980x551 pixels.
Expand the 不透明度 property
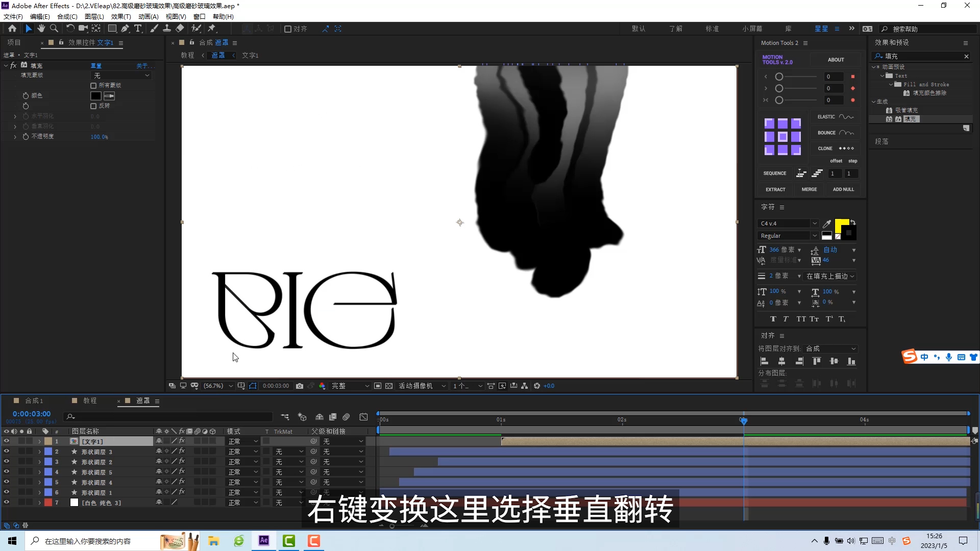[15, 137]
